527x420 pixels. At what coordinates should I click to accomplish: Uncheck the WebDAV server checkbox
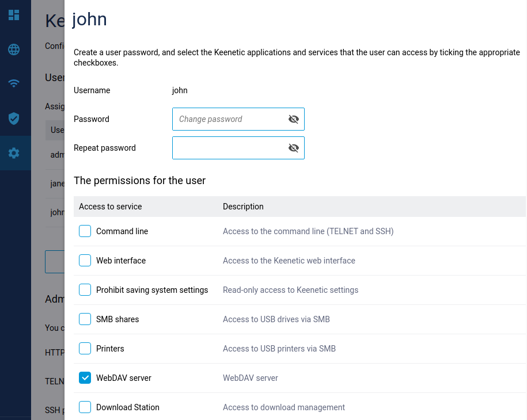point(85,378)
